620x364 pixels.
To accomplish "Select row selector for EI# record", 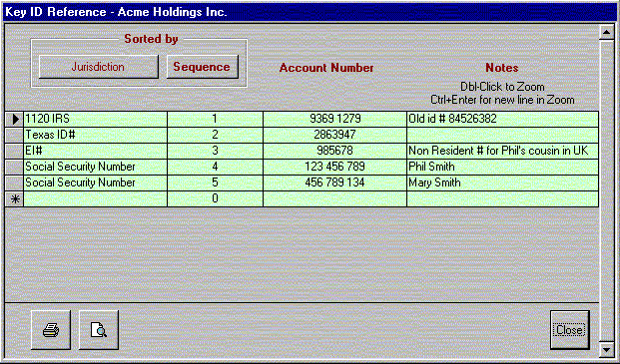I will (x=15, y=151).
